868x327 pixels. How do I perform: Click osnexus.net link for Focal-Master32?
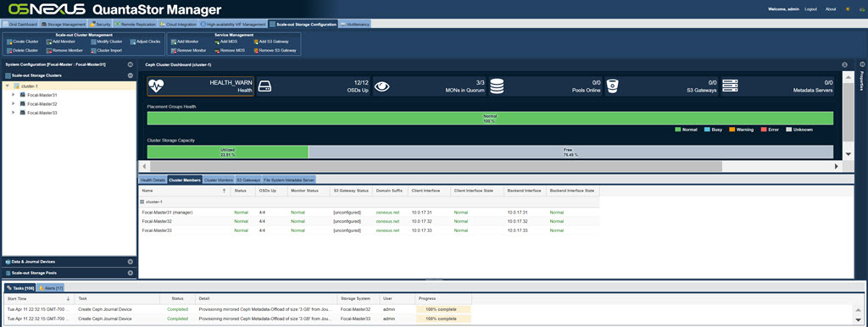(387, 221)
